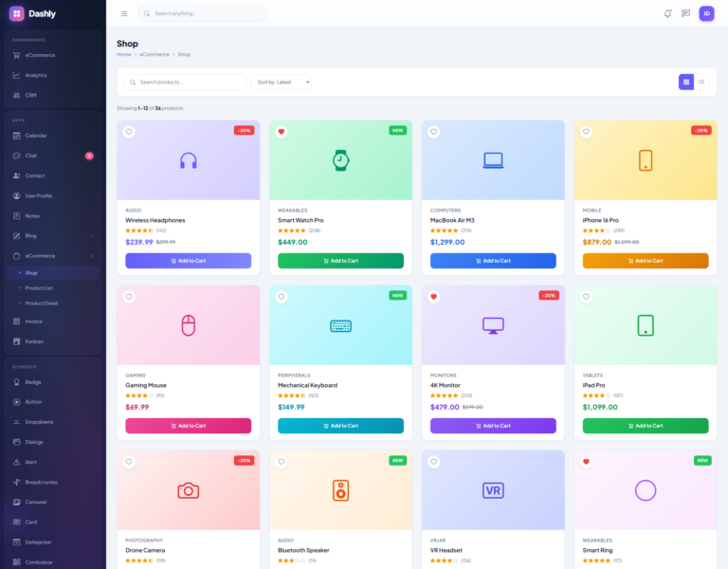This screenshot has width=728, height=569.
Task: Switch to grid view layout
Action: pos(686,83)
